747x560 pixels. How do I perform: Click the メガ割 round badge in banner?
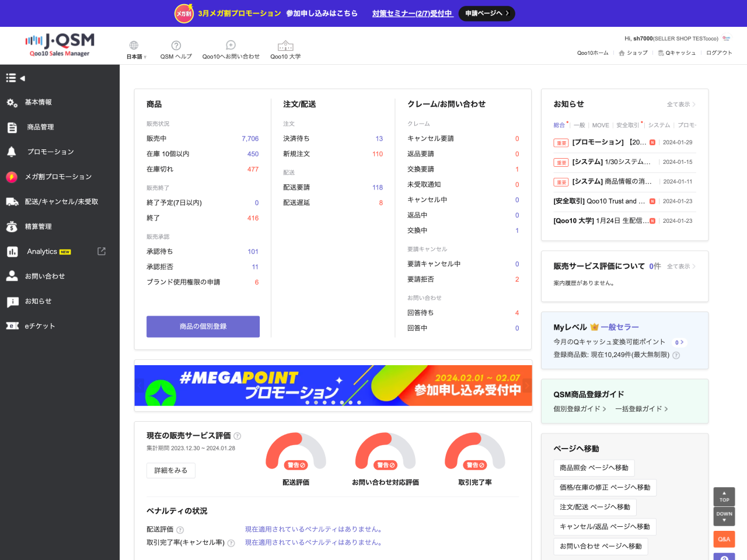(184, 13)
